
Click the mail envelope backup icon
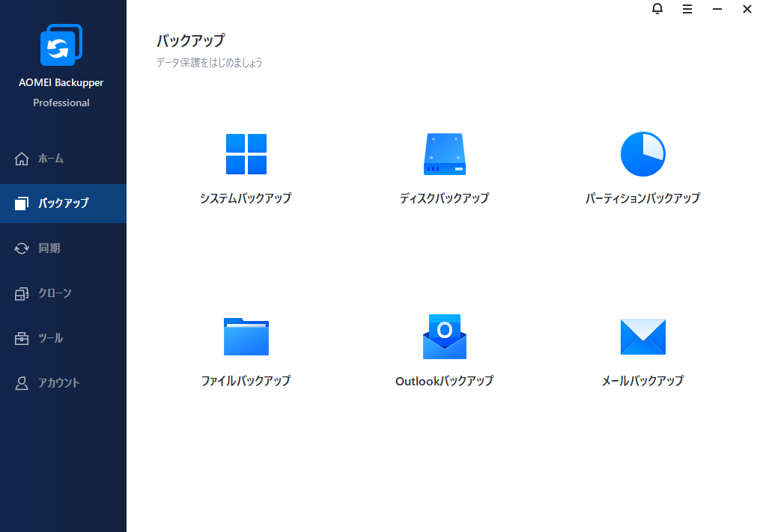click(x=643, y=337)
